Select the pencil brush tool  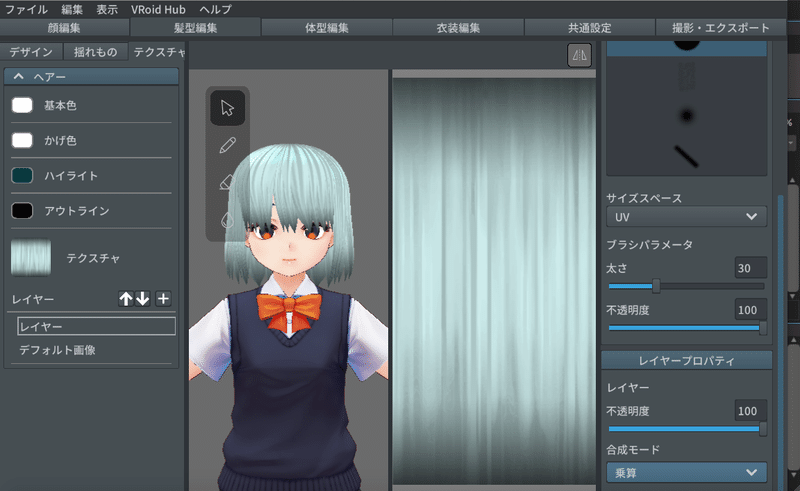[228, 145]
